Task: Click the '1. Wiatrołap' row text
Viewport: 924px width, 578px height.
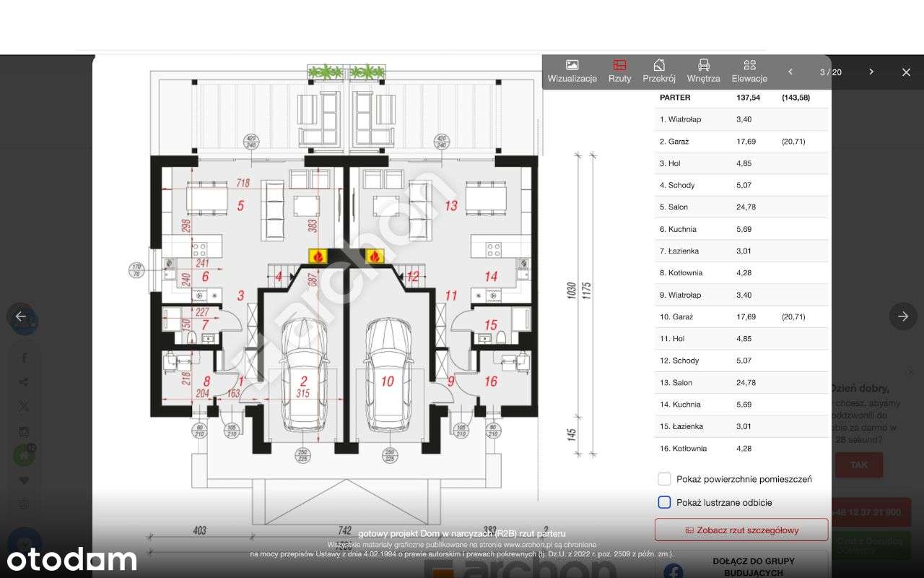Action: [680, 119]
